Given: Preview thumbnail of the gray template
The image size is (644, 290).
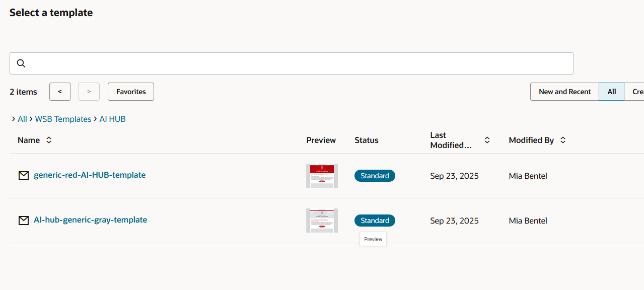Looking at the screenshot, I should (322, 221).
